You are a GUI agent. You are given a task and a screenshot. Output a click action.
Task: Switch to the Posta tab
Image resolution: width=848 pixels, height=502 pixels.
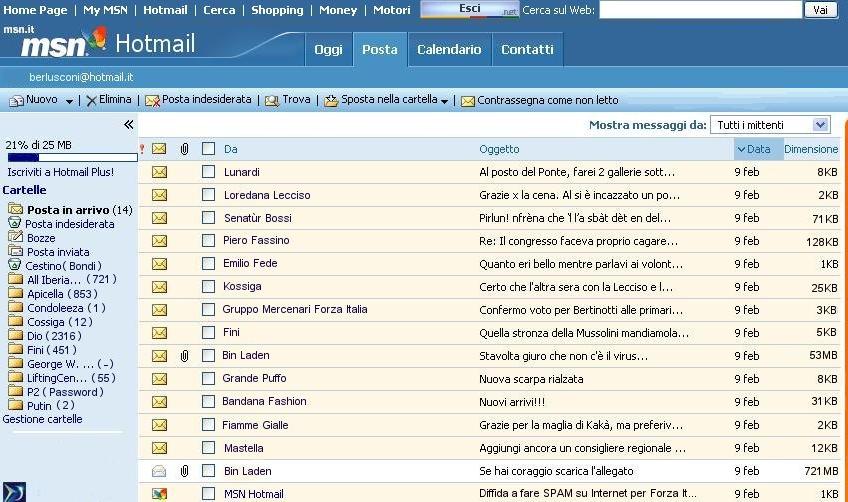(x=380, y=50)
